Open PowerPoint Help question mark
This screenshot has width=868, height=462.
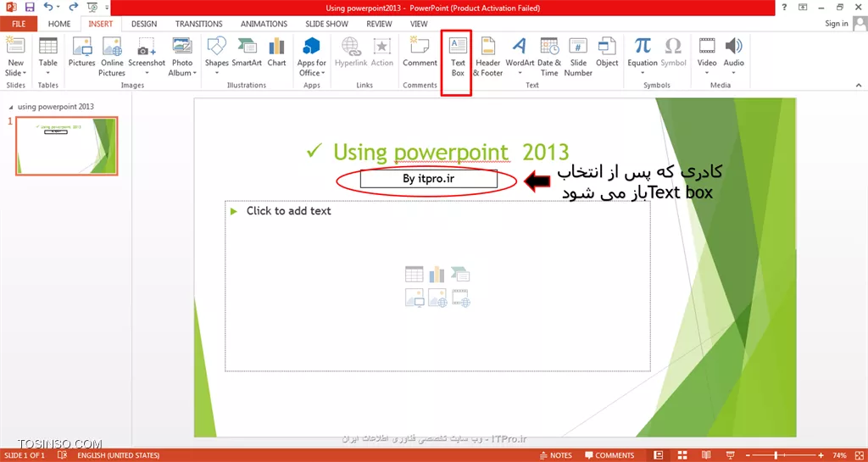click(784, 7)
